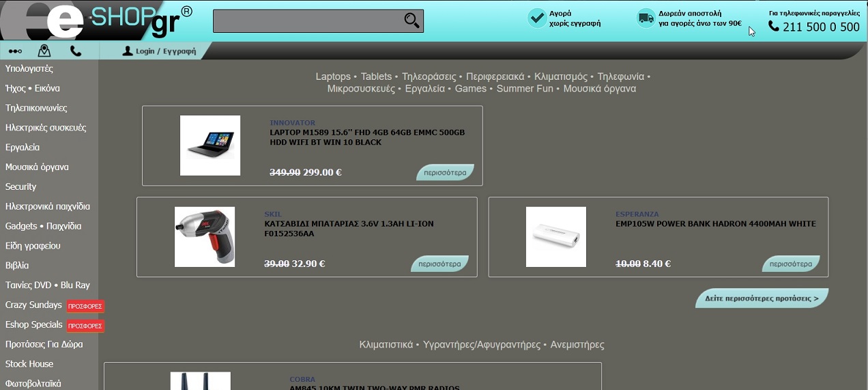Open Crazy Sundays offers entry
The height and width of the screenshot is (390, 868).
pos(33,305)
